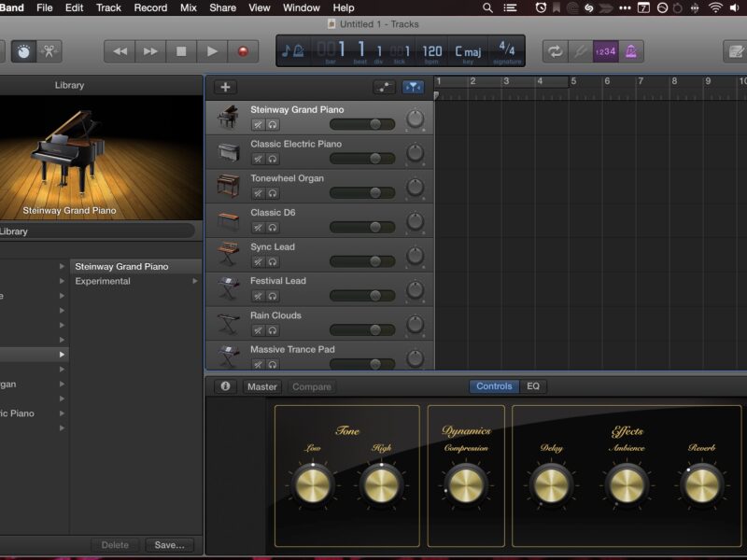Image resolution: width=747 pixels, height=560 pixels.
Task: Click the Record button in transport
Action: pyautogui.click(x=244, y=51)
